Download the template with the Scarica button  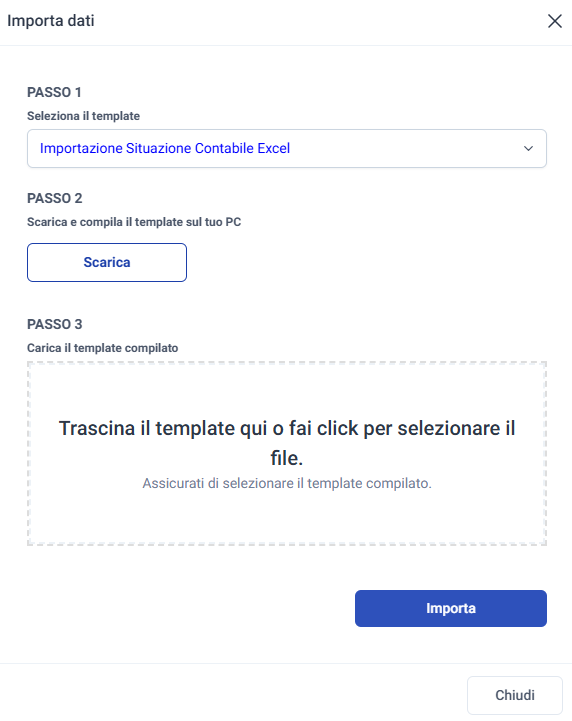point(107,263)
